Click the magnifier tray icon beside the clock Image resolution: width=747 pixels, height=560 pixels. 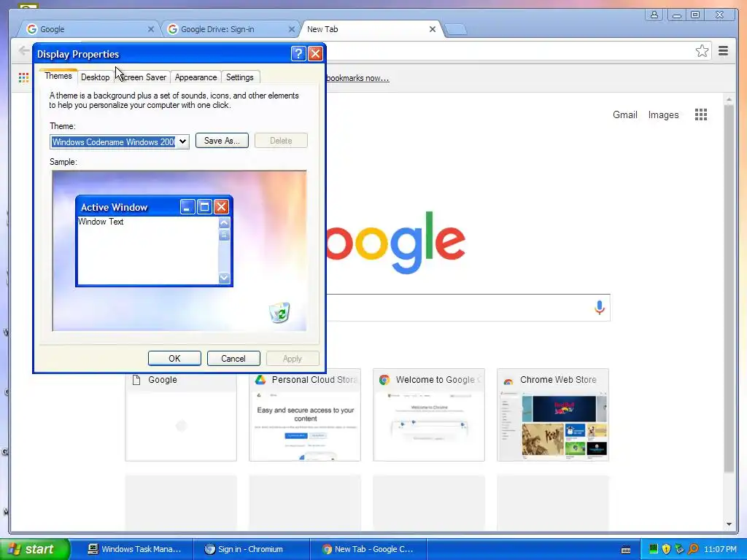pyautogui.click(x=693, y=549)
